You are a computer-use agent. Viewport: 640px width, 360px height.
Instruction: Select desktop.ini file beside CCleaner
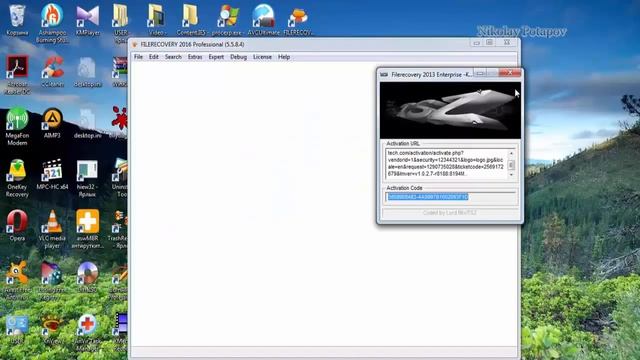click(87, 72)
